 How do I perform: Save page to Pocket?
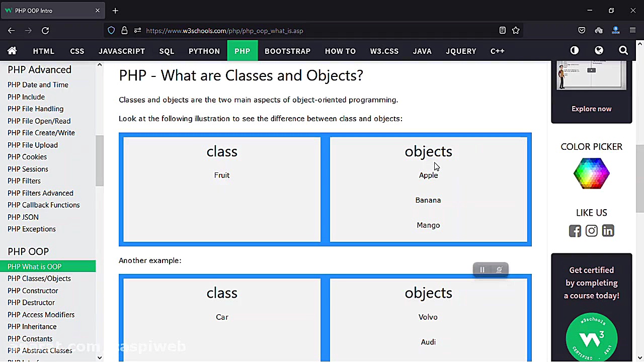click(x=582, y=31)
